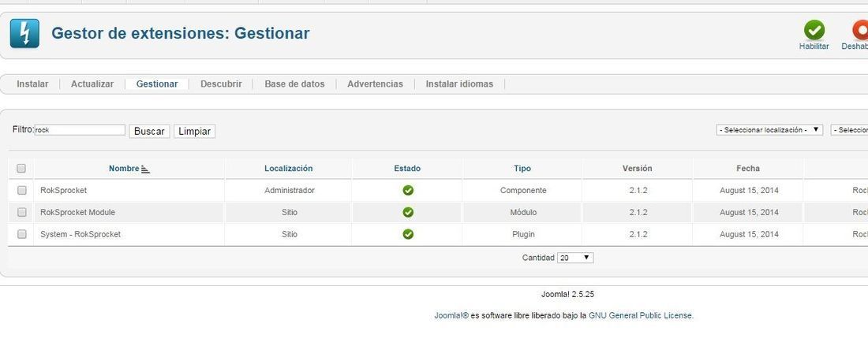Click the Filtro text input field
The image size is (868, 346).
tap(80, 130)
